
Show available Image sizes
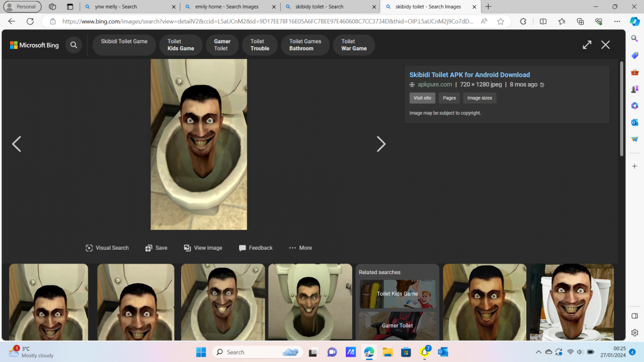coord(479,98)
